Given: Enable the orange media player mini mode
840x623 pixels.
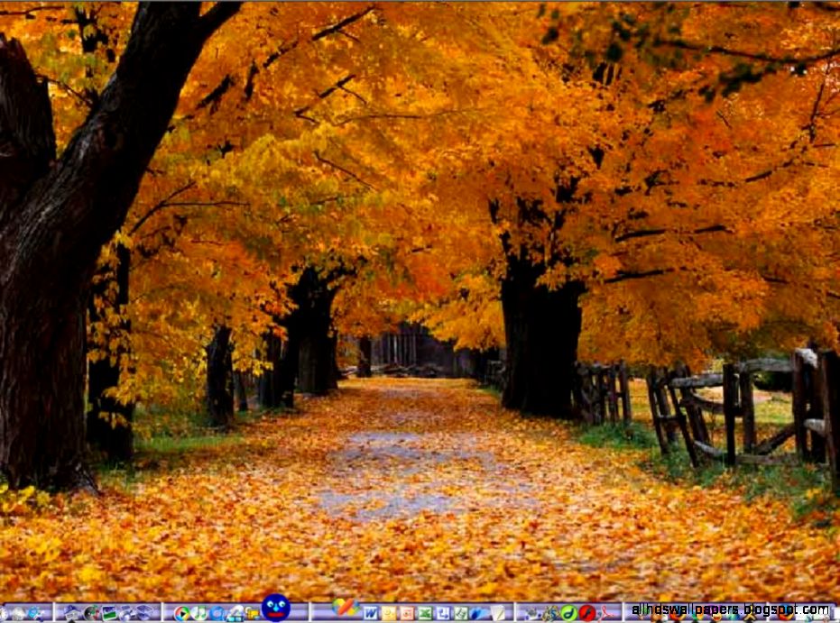Looking at the screenshot, I should point(344,609).
